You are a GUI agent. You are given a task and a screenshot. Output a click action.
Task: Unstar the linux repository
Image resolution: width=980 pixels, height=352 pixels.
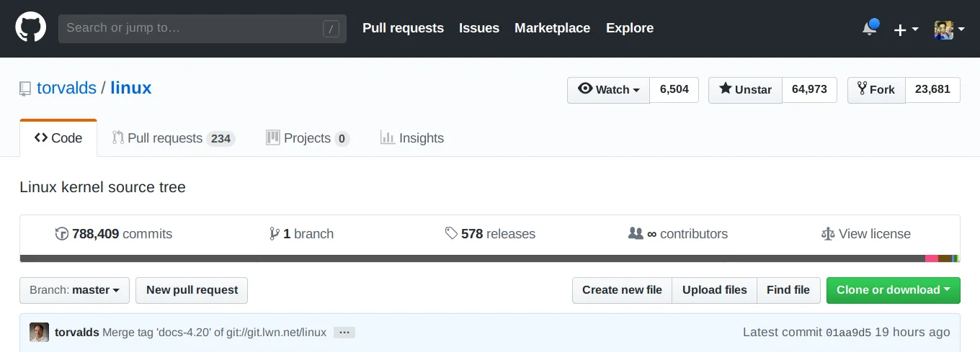click(x=745, y=90)
